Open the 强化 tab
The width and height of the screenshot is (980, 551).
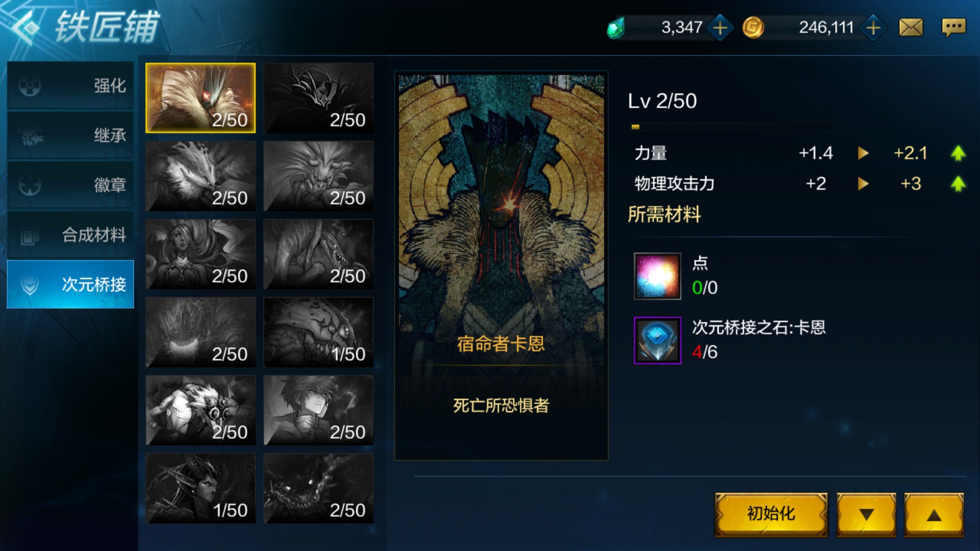click(x=70, y=86)
